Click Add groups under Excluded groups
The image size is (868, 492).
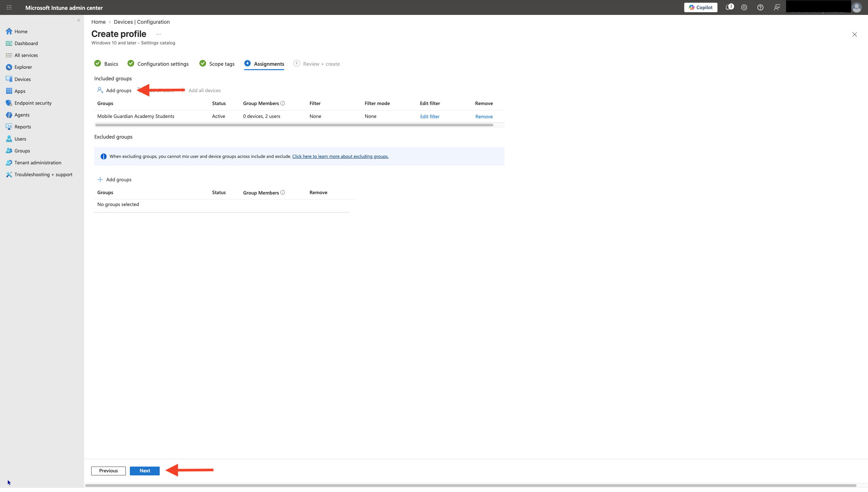point(114,180)
